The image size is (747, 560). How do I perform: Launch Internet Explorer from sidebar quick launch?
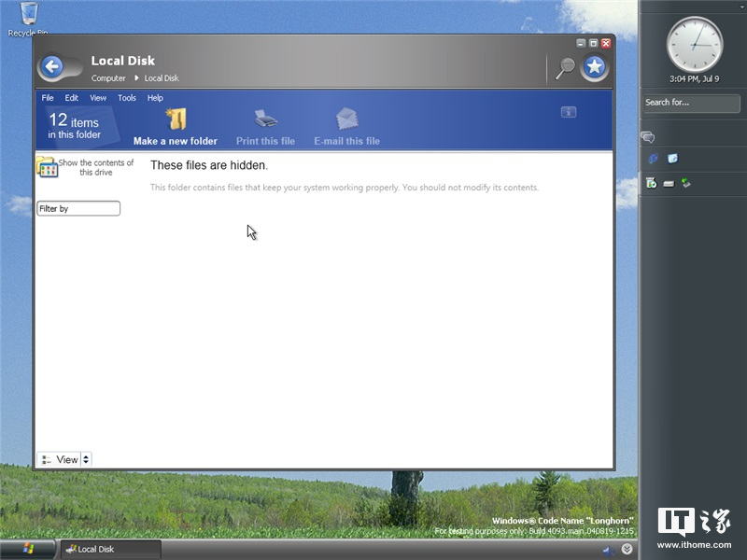tap(653, 159)
